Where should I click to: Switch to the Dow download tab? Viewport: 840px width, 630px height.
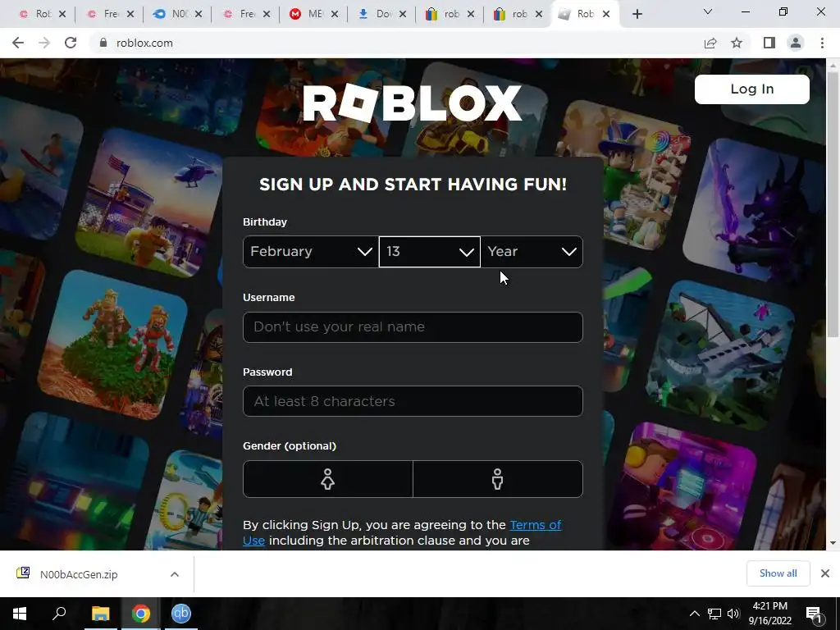point(377,14)
